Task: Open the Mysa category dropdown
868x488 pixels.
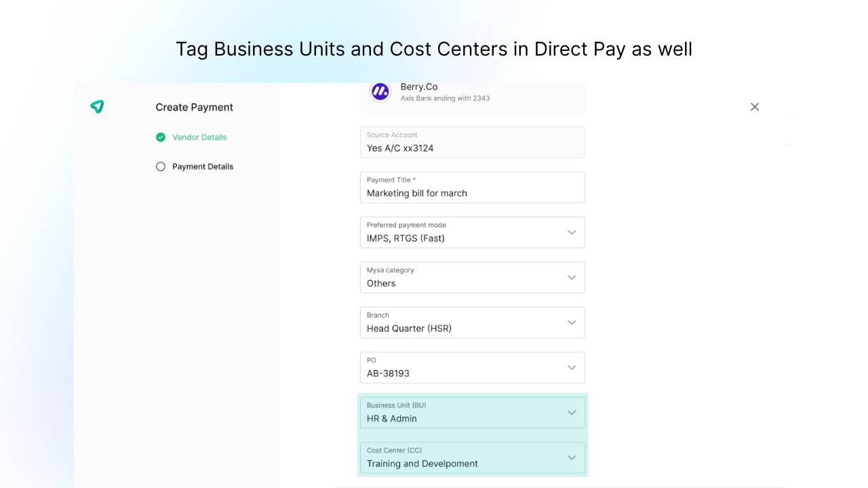Action: tap(472, 277)
